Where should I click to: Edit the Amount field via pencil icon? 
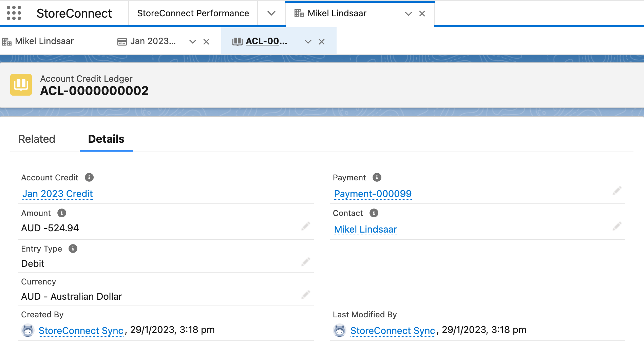(x=305, y=226)
